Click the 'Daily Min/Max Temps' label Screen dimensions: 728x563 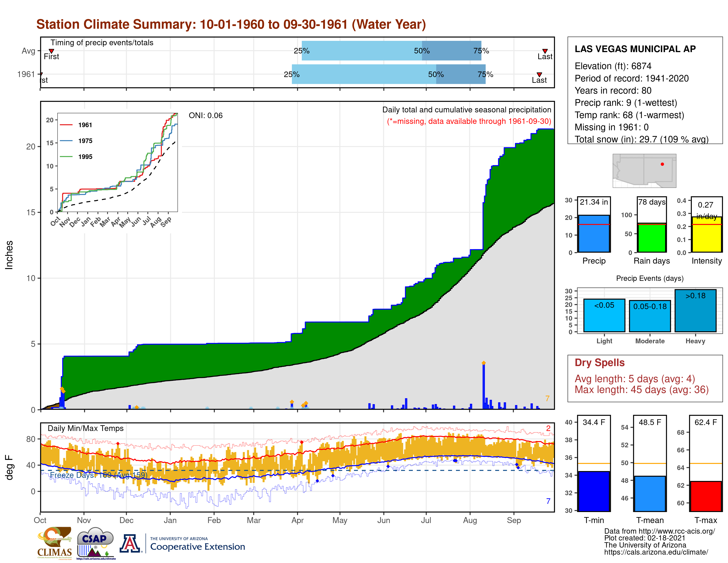(x=86, y=428)
